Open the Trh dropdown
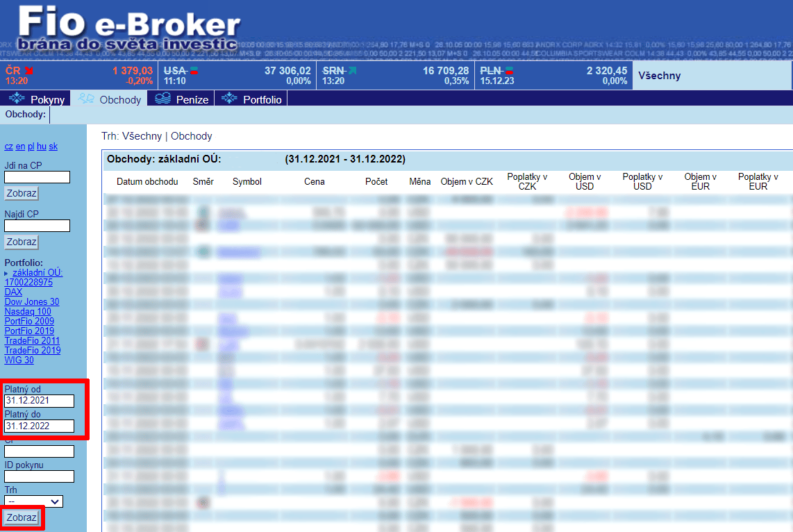This screenshot has height=532, width=793. point(33,501)
